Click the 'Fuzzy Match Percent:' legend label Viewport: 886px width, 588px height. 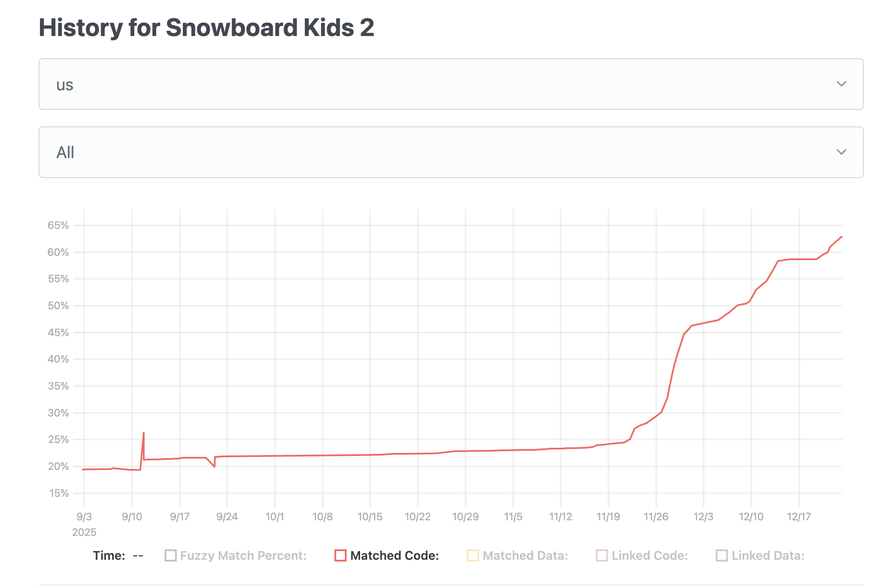click(243, 555)
